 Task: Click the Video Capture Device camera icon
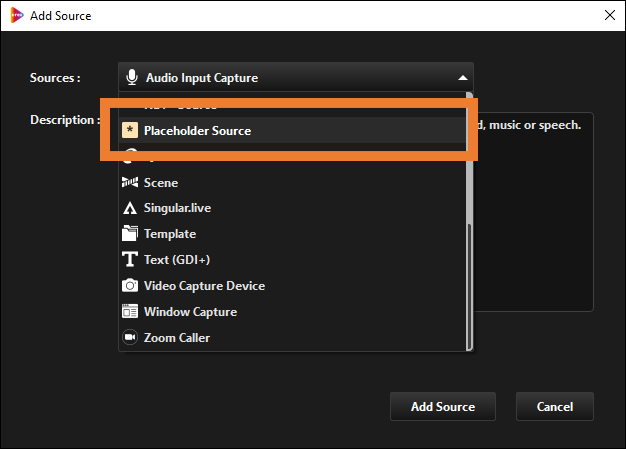(x=130, y=285)
